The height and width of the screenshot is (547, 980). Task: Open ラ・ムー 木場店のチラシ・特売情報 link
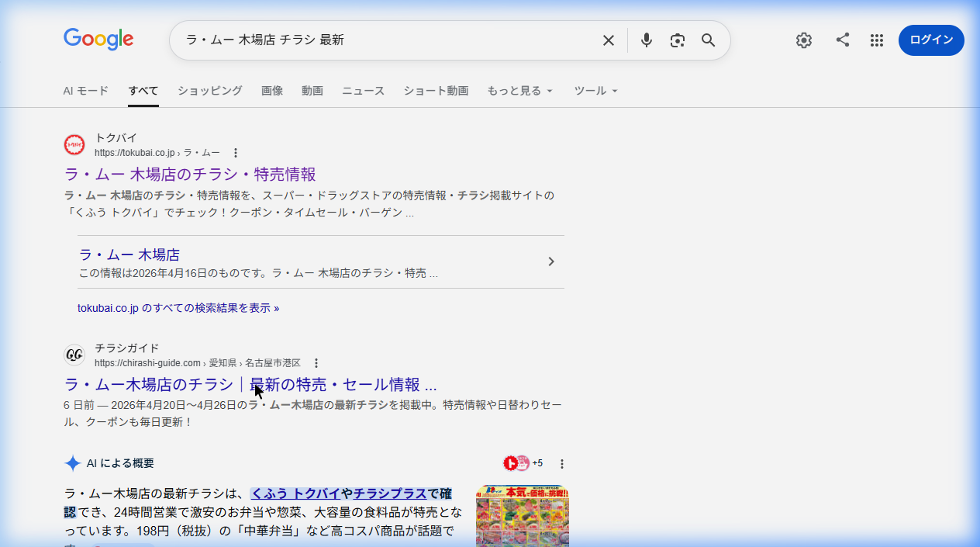point(190,174)
